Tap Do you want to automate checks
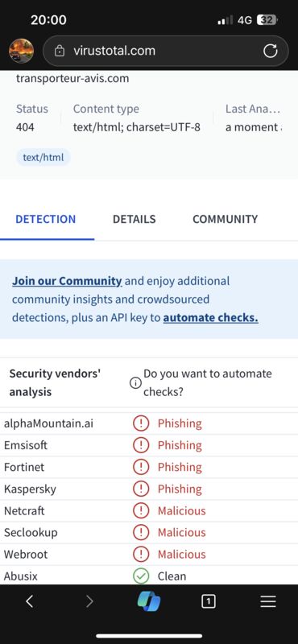This screenshot has height=644, width=298. [x=208, y=383]
